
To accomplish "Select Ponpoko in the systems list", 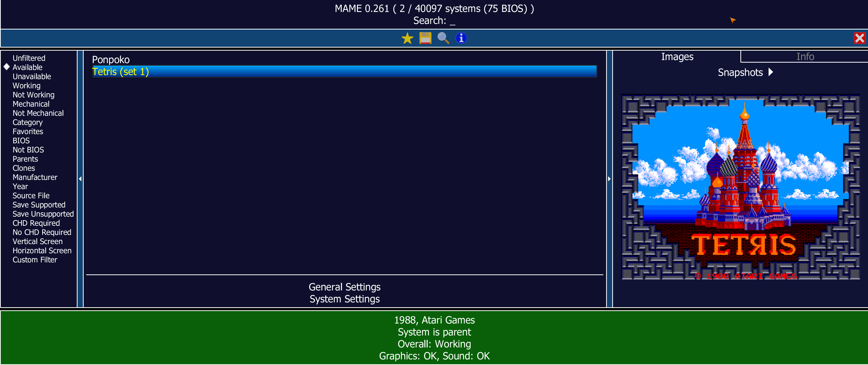I will [x=111, y=60].
